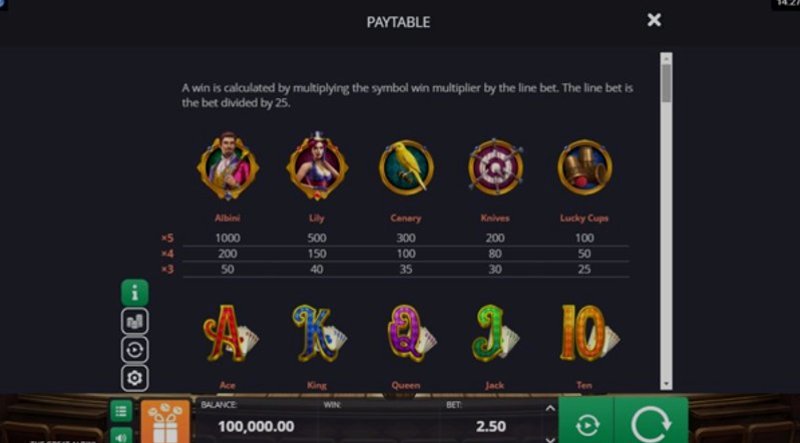Open the gear settings icon
This screenshot has width=800, height=443.
135,378
